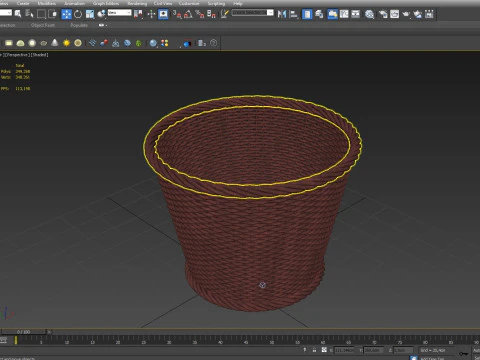480x360 pixels.
Task: Toggle the Angle Snap button
Action: [188, 14]
